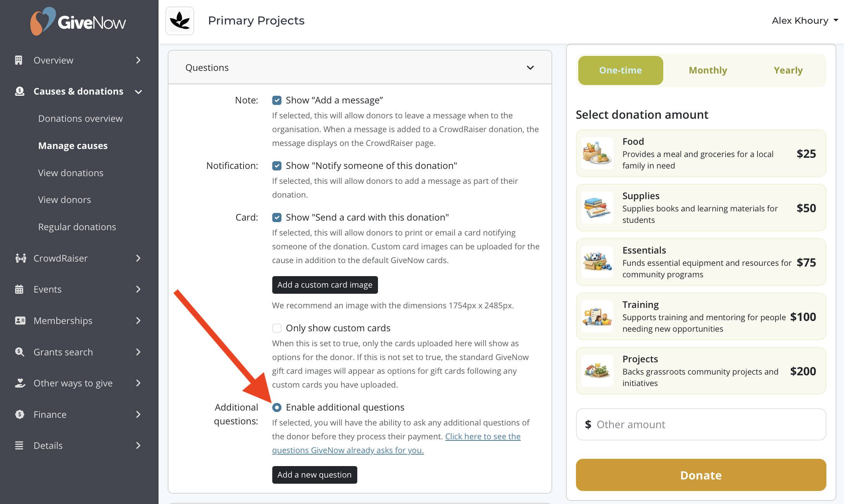
Task: Click the Grants search magnifier icon
Action: click(20, 352)
